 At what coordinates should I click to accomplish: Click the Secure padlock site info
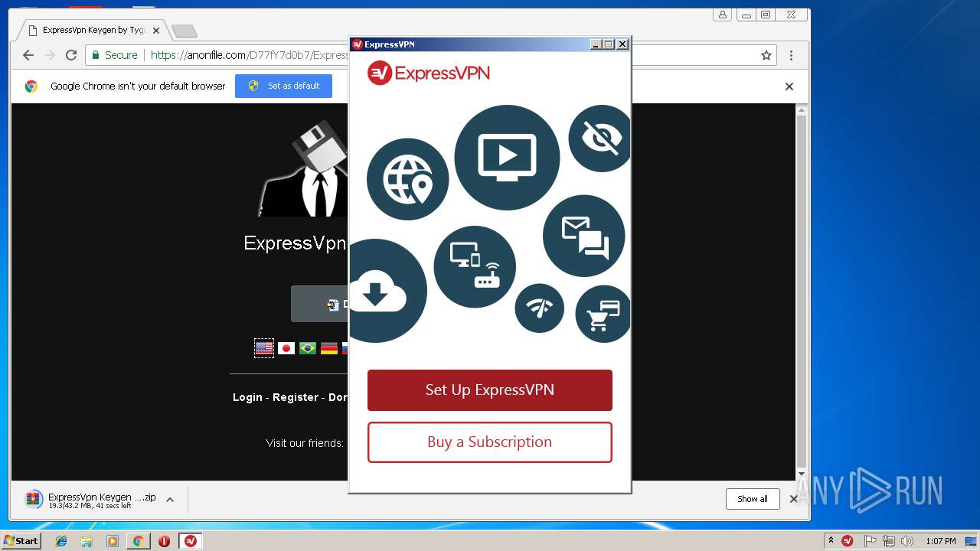[x=115, y=55]
